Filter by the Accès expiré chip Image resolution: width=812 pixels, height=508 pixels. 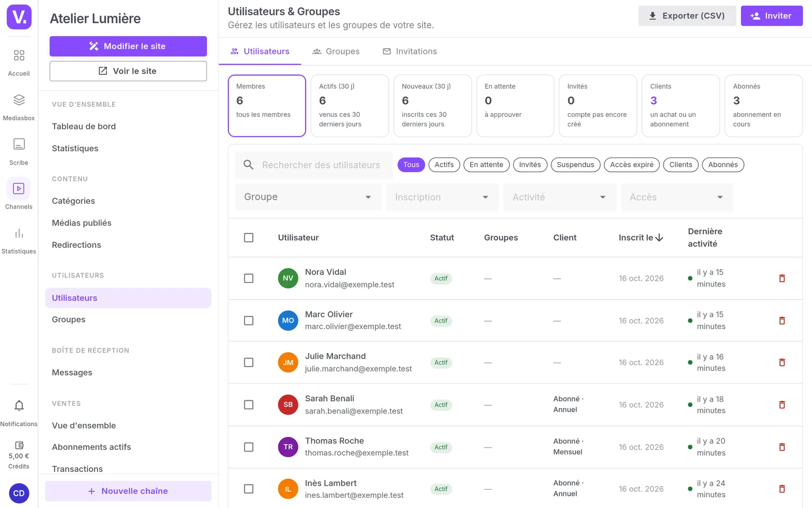(632, 165)
